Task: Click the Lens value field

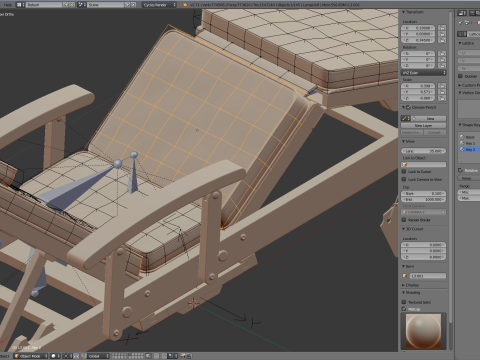Action: coord(423,151)
